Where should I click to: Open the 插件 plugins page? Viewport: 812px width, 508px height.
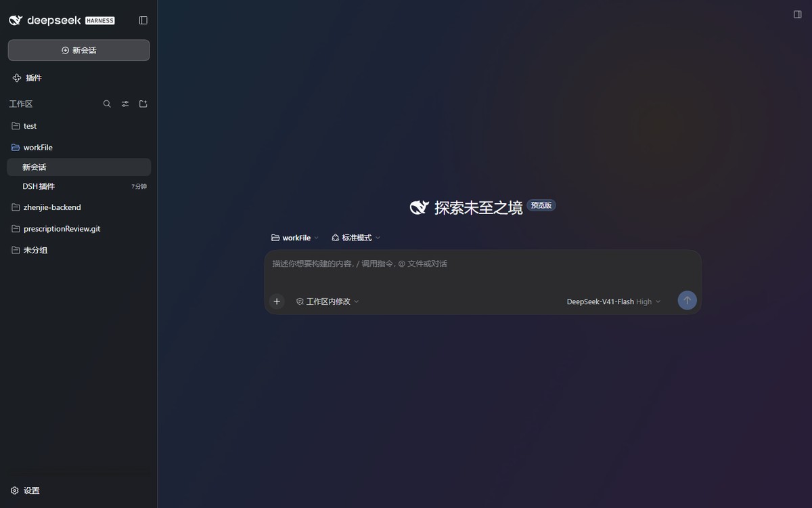(27, 78)
